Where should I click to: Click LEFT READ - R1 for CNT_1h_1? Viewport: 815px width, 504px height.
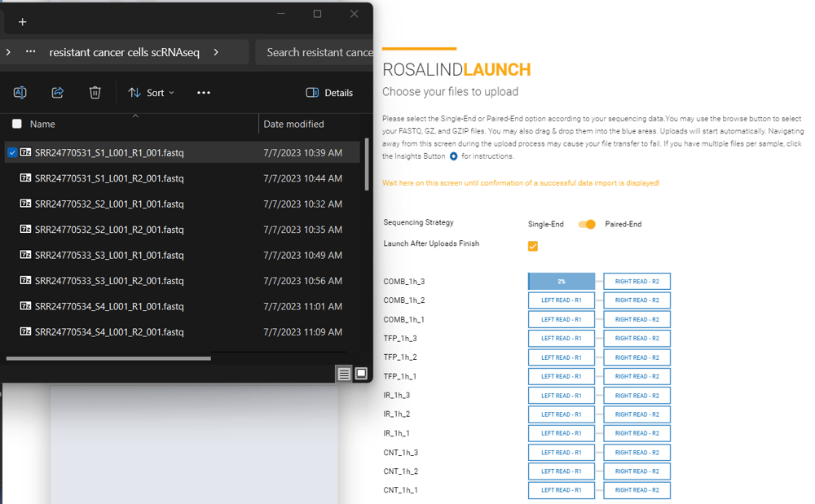click(x=562, y=490)
